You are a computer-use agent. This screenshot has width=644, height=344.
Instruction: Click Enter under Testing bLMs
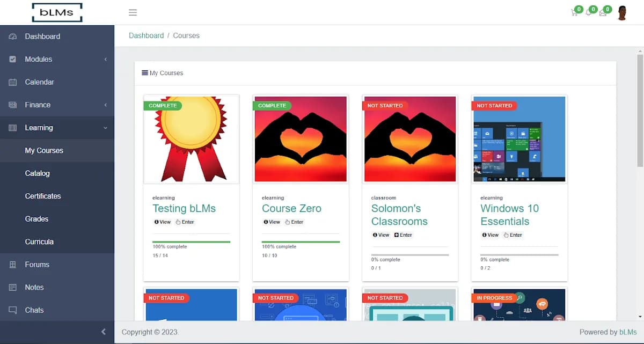185,222
